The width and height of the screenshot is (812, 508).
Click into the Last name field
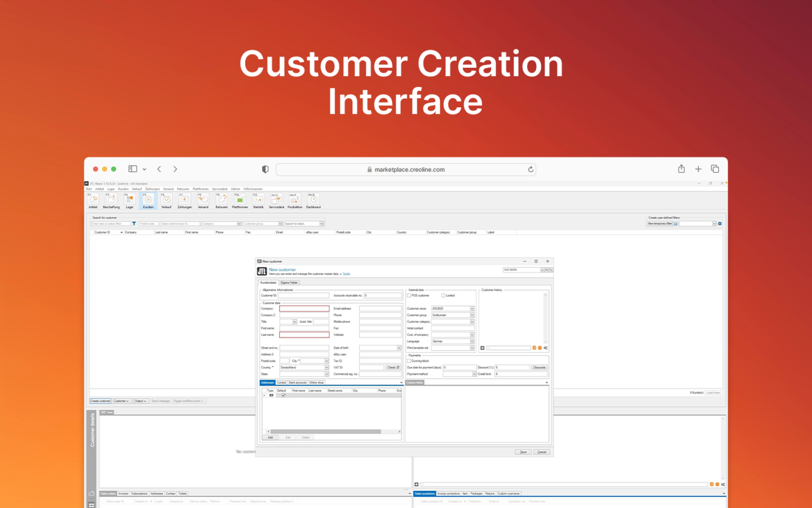point(304,335)
